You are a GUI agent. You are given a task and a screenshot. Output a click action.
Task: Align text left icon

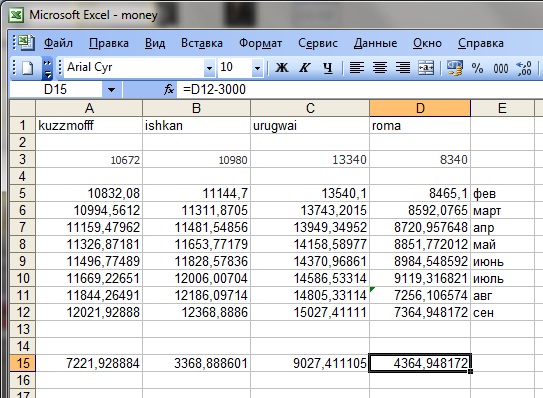click(357, 68)
